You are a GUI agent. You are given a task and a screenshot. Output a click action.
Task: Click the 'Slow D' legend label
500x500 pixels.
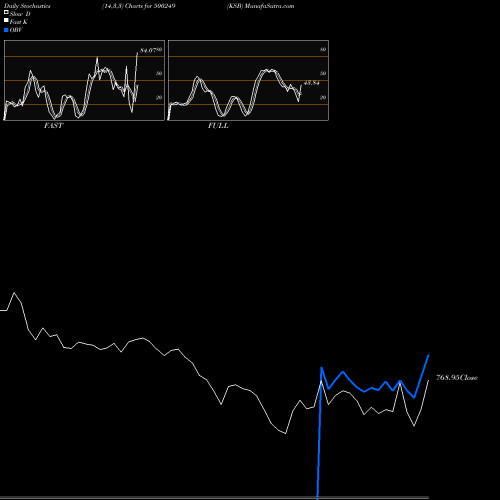click(20, 14)
